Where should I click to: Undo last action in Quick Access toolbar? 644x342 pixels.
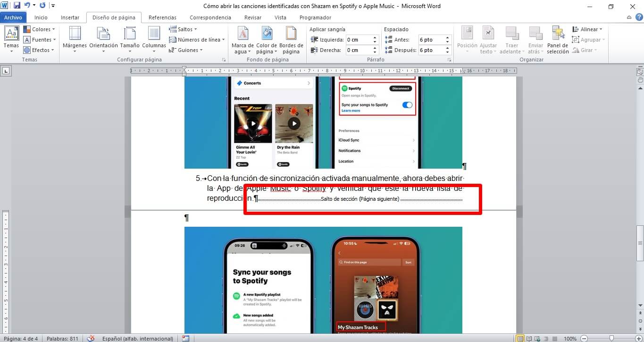(27, 6)
